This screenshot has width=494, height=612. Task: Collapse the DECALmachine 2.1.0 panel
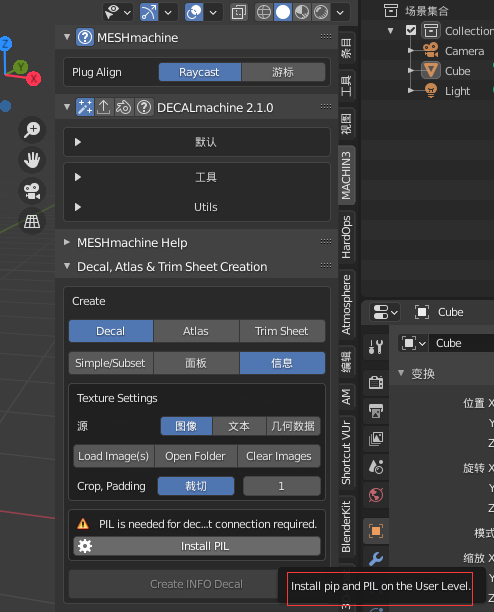67,107
